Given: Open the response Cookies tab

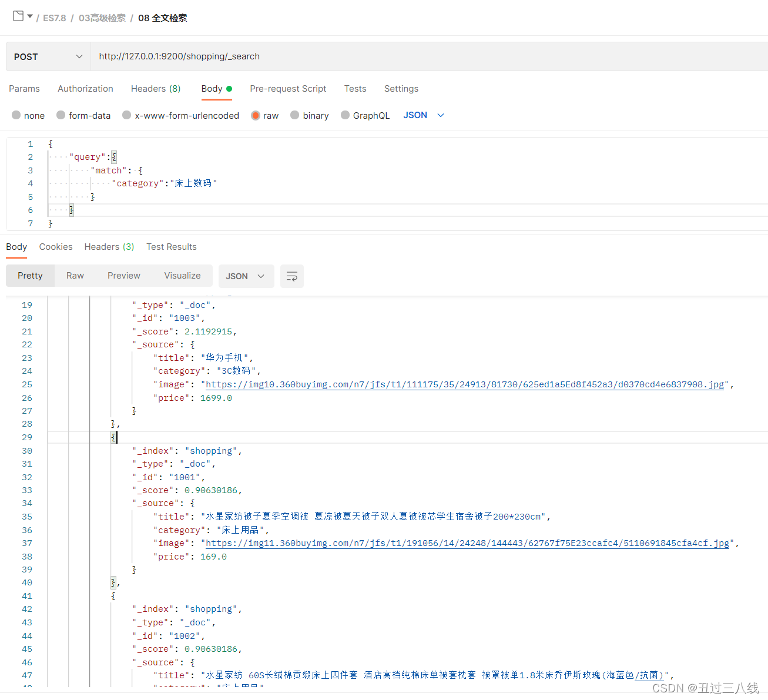Looking at the screenshot, I should tap(56, 247).
